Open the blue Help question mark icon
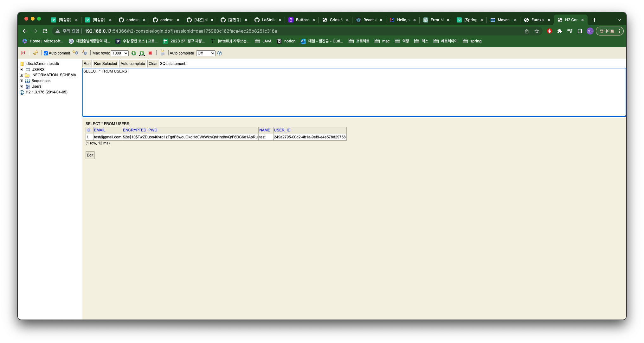 click(220, 53)
